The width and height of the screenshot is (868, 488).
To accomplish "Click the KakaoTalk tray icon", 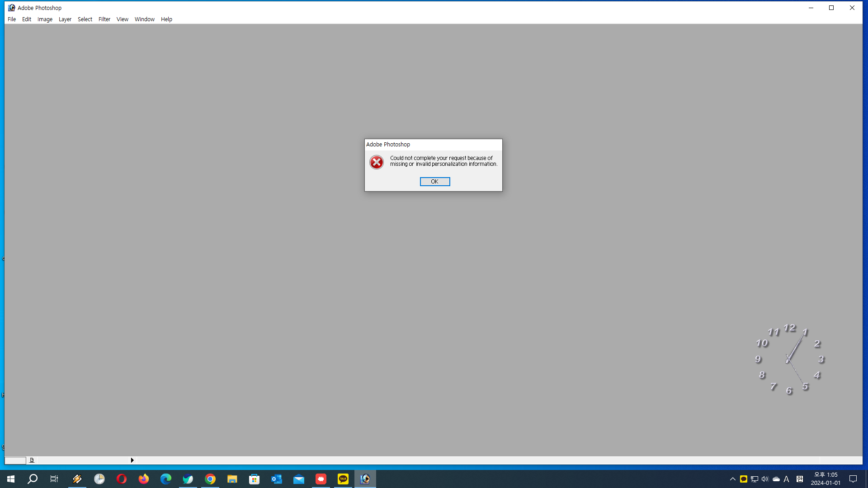I will 744,479.
